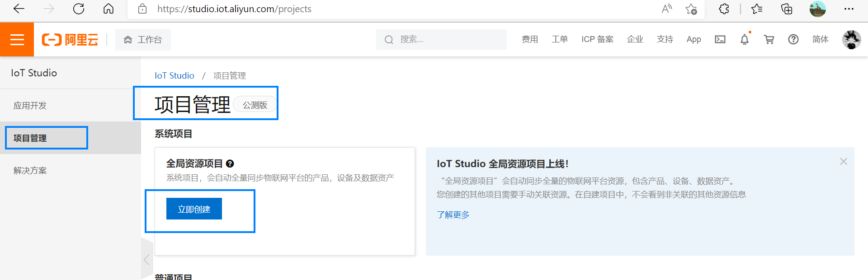The image size is (868, 280).
Task: Open the 工单 menu
Action: [560, 39]
